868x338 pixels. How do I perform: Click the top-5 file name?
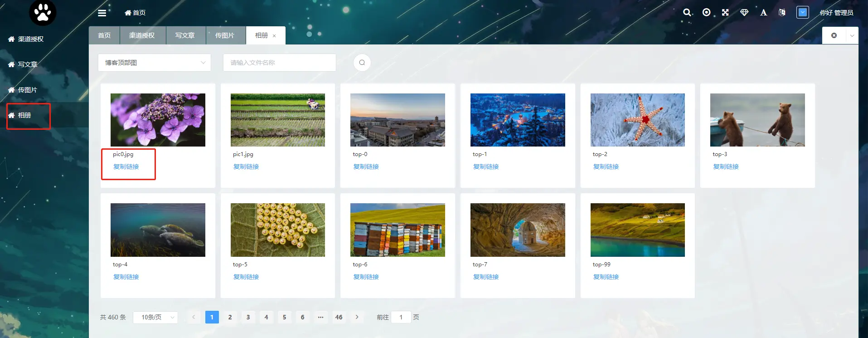point(240,265)
